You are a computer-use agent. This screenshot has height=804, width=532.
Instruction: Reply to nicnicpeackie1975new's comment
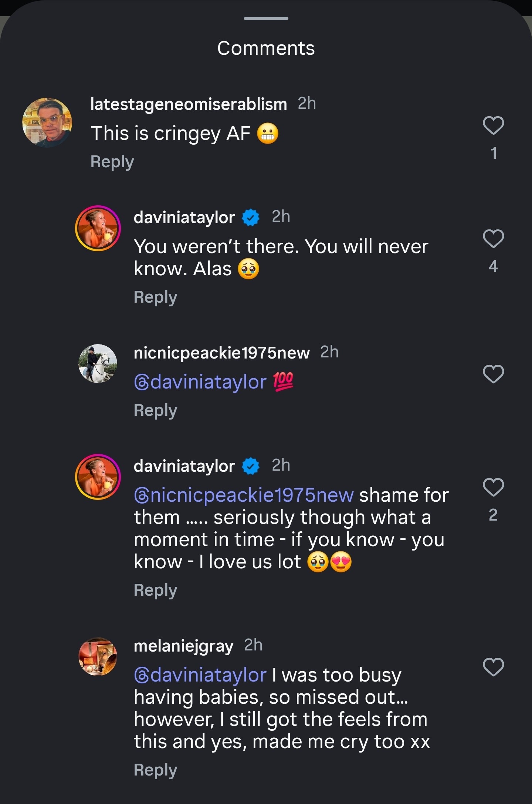[155, 411]
